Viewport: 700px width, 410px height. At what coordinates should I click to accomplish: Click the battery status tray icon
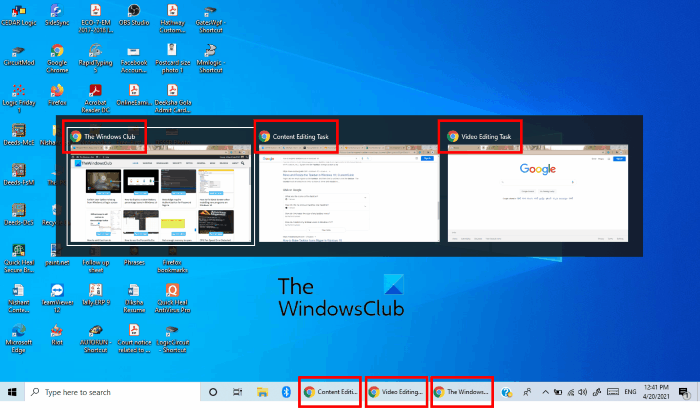pos(558,392)
